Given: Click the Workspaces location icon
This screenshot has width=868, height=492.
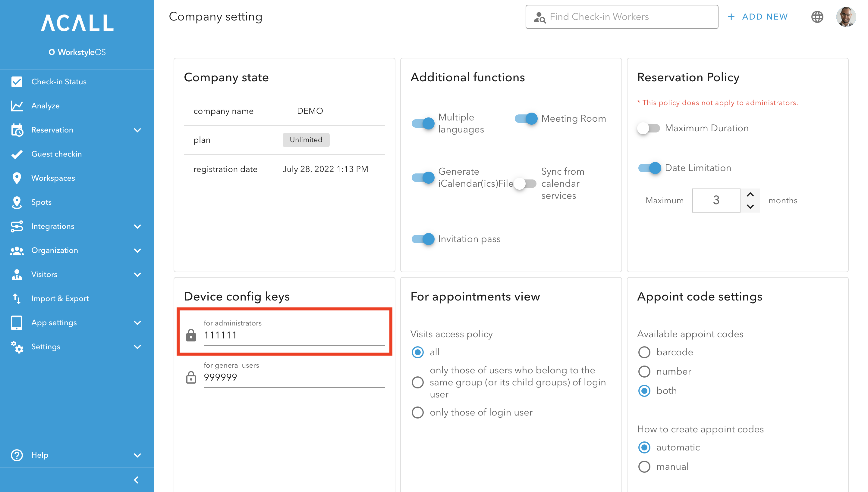Looking at the screenshot, I should [x=17, y=178].
